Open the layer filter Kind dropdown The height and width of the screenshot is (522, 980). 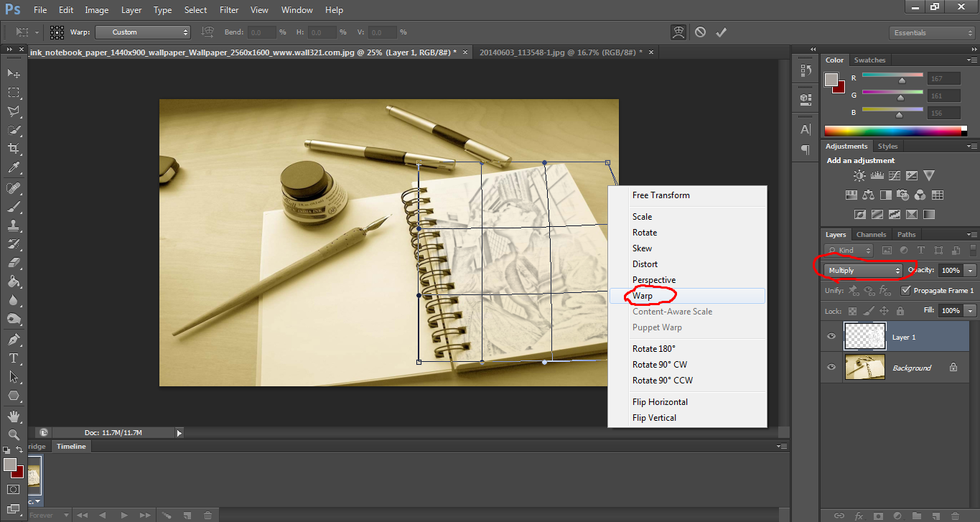click(x=849, y=251)
